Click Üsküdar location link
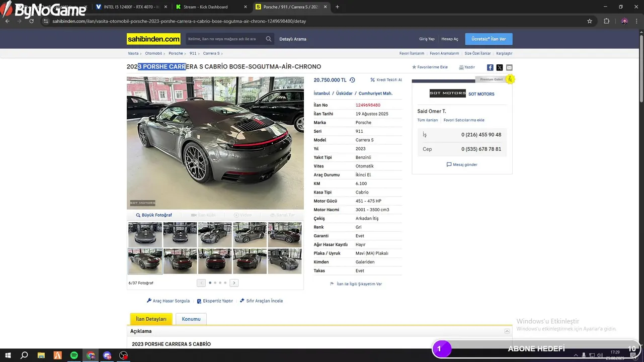The image size is (644, 362). coord(344,94)
